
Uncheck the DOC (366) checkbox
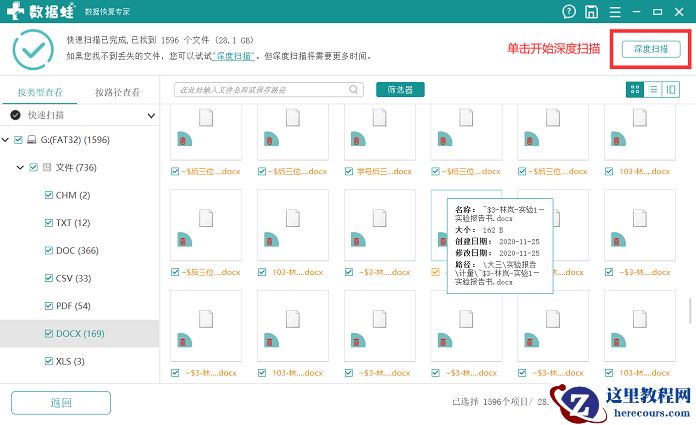[49, 250]
